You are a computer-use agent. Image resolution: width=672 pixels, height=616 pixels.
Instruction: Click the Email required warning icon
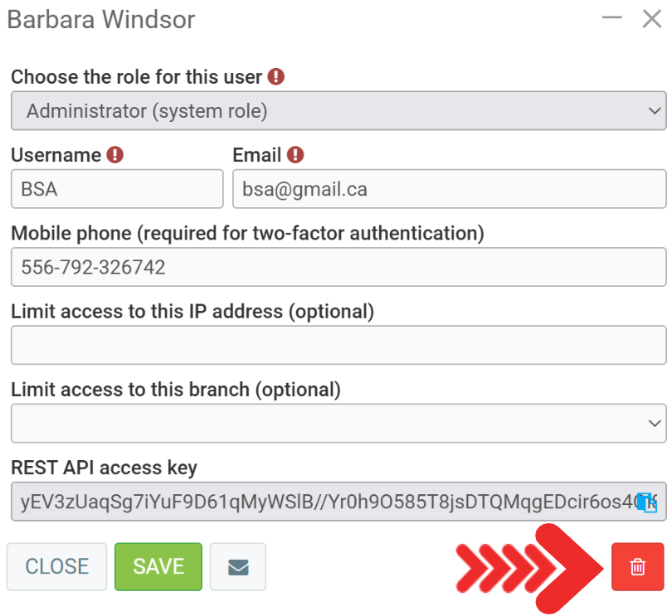(x=295, y=155)
